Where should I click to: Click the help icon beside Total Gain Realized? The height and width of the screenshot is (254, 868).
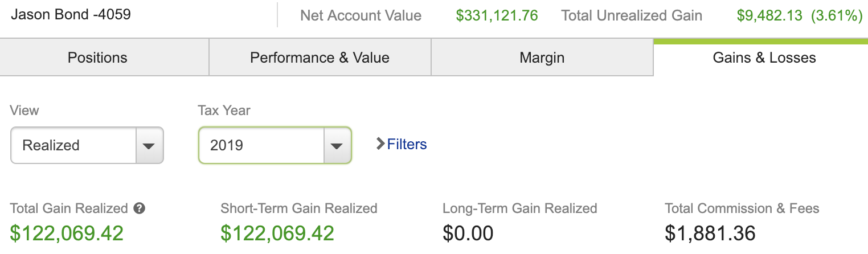140,208
